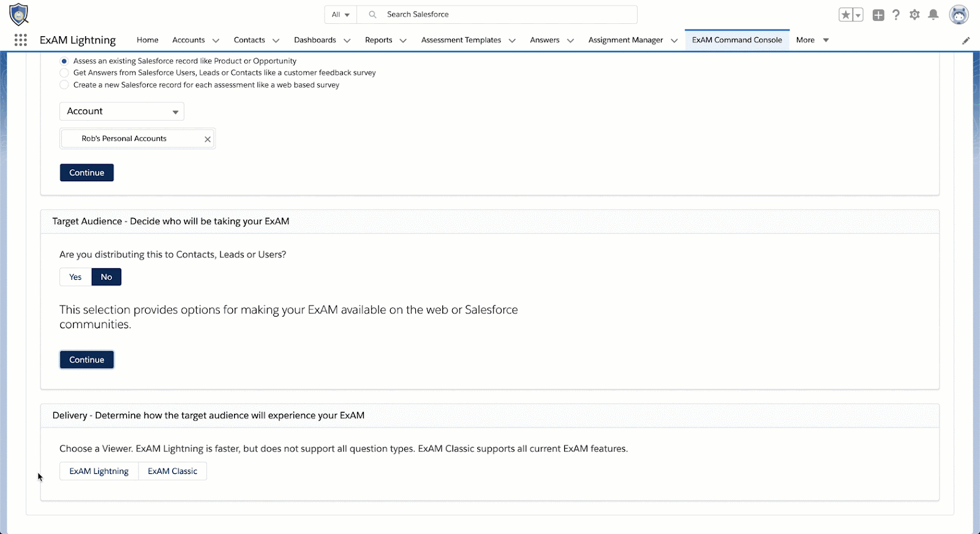Open the Account object dropdown
The image size is (980, 534).
pos(122,111)
